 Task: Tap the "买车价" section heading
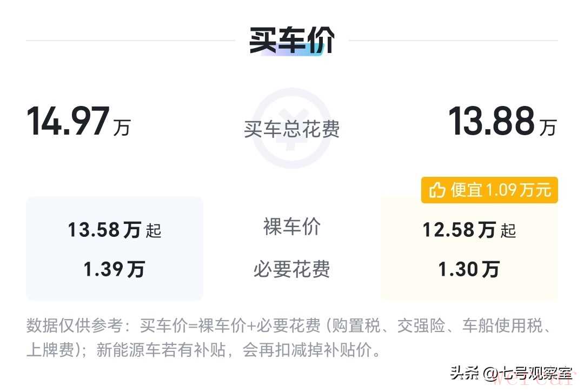292,41
